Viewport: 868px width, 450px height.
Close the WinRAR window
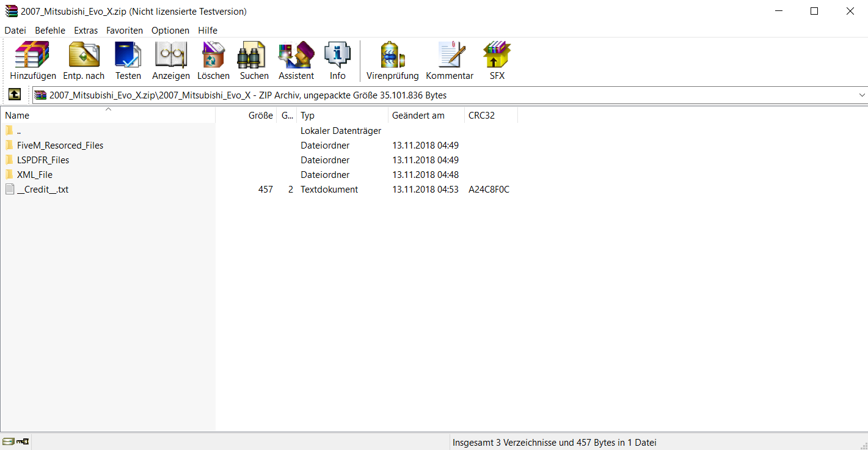[850, 11]
